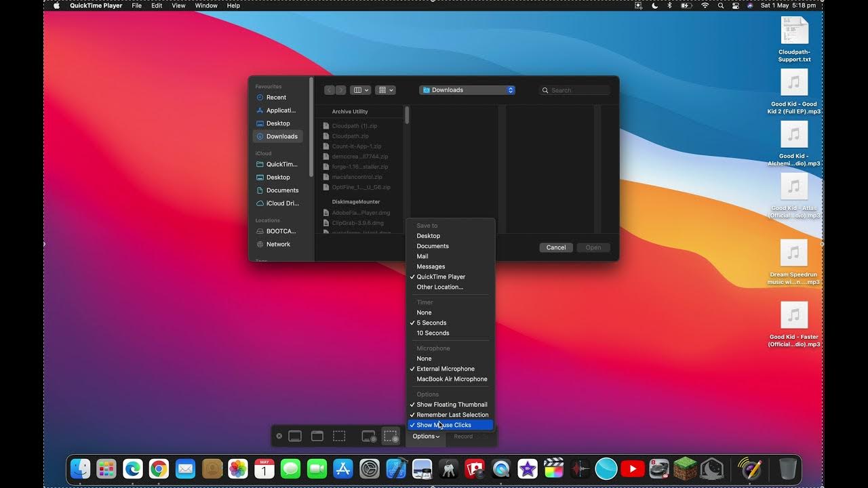
Task: Click the Search field in dialog
Action: coord(574,90)
